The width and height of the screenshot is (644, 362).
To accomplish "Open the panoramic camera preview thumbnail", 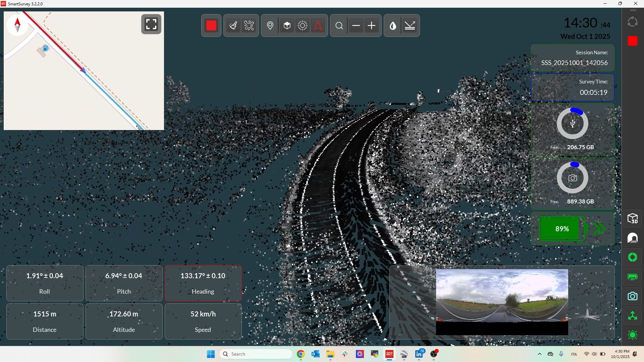I will (502, 296).
